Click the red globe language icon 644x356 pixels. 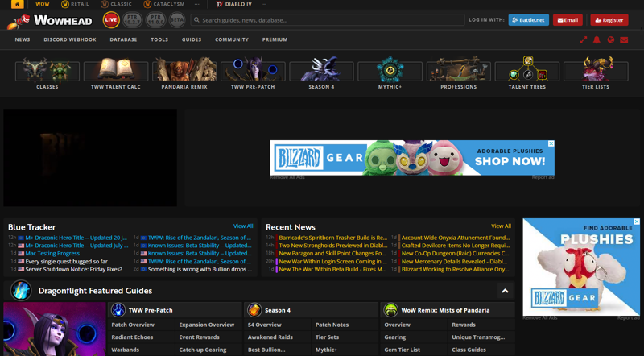point(611,40)
